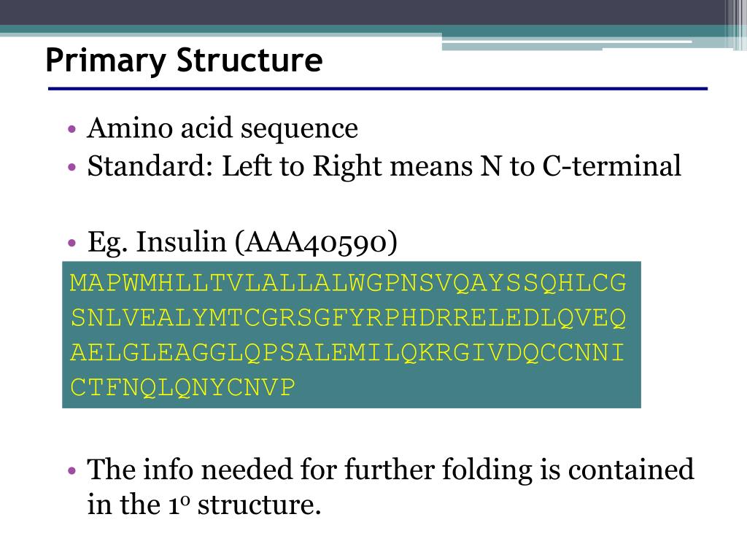Click the 'Standard: Left to Right' bullet line
The height and width of the screenshot is (560, 747).
pos(384,166)
